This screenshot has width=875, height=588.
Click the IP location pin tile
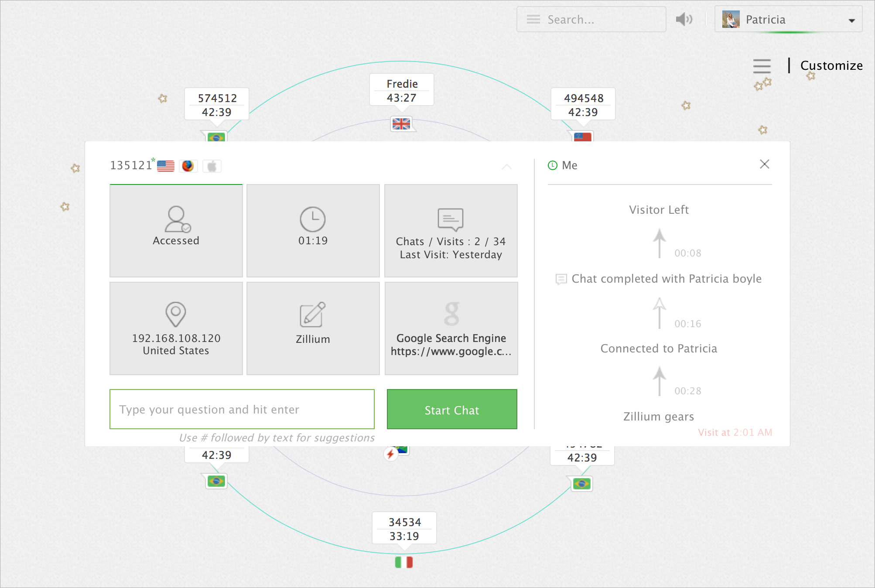coord(176,328)
